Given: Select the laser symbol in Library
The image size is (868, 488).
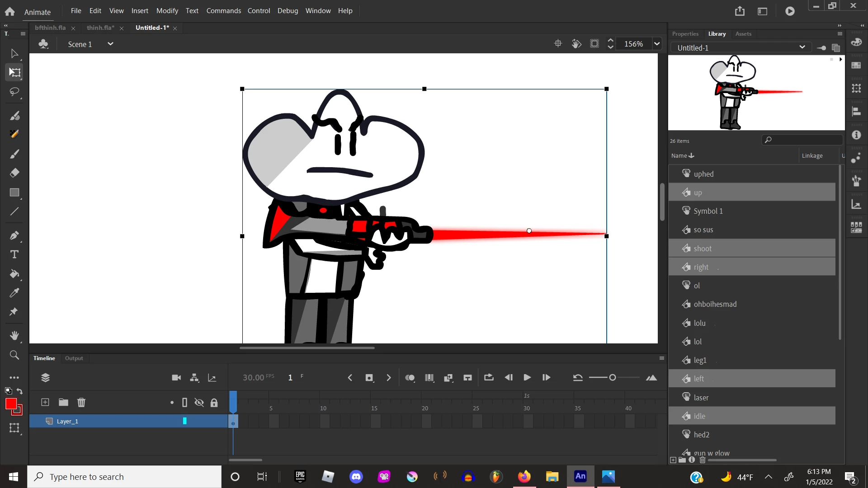Looking at the screenshot, I should point(701,398).
